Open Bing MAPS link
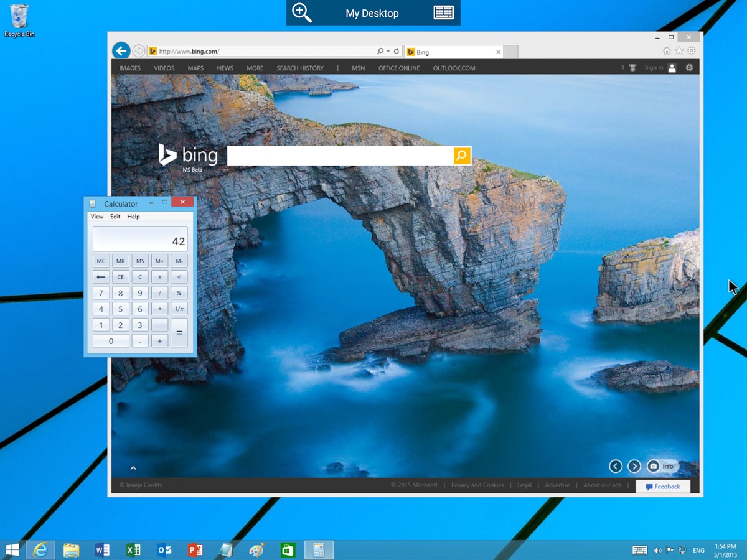This screenshot has width=747, height=560. pyautogui.click(x=195, y=68)
